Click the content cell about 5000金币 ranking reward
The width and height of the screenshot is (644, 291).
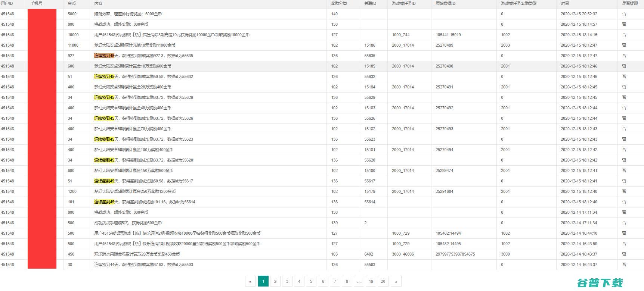(128, 14)
